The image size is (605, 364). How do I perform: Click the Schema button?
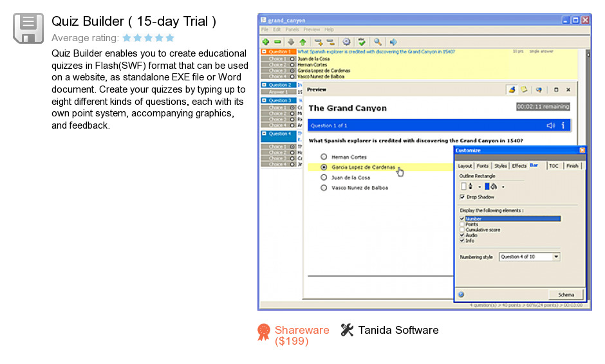[x=566, y=295]
